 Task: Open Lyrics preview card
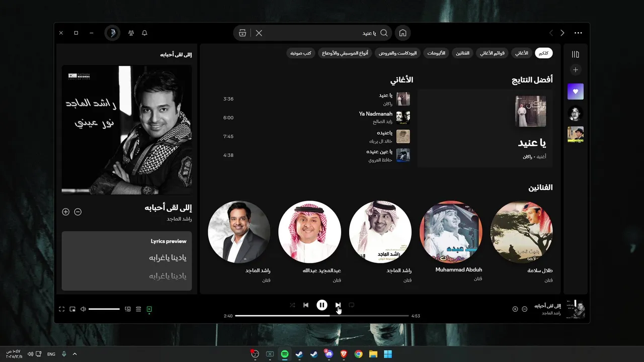tap(127, 261)
